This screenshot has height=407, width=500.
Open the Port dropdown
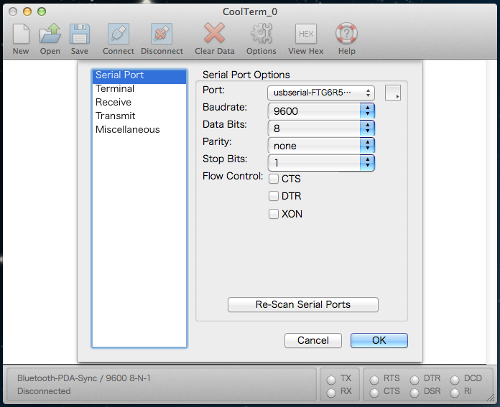click(x=321, y=93)
